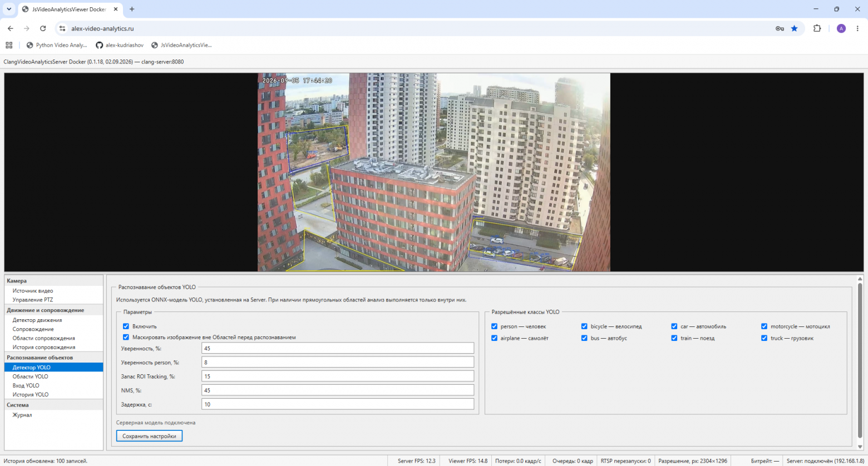
Task: Uncheck the airplane — самолёт class
Action: click(494, 338)
